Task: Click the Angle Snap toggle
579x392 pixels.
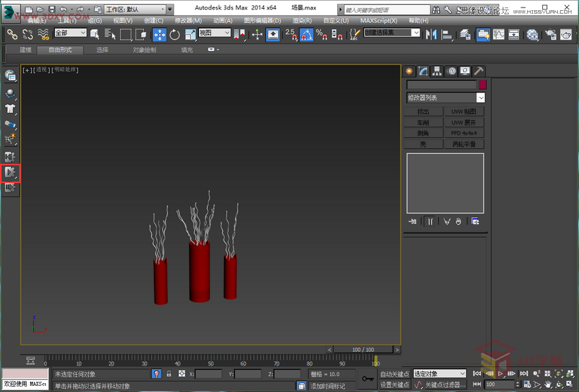Action: [307, 35]
